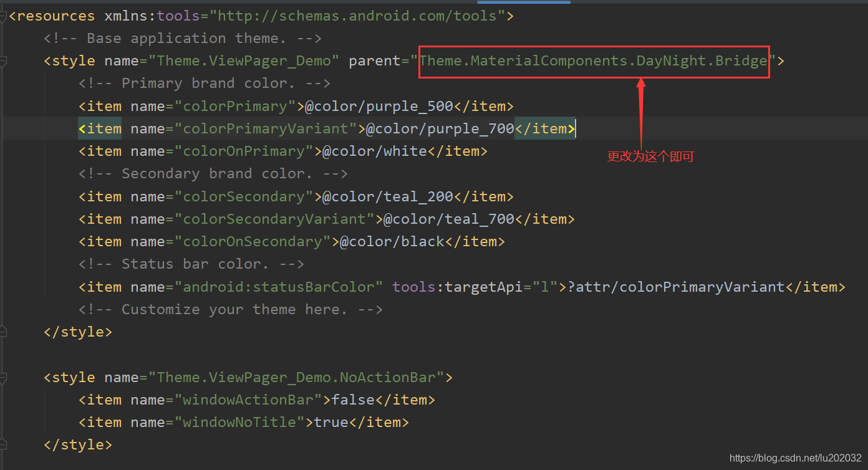
Task: Click parent value Theme.MaterialComponents.DayNight.Bridge
Action: (592, 61)
